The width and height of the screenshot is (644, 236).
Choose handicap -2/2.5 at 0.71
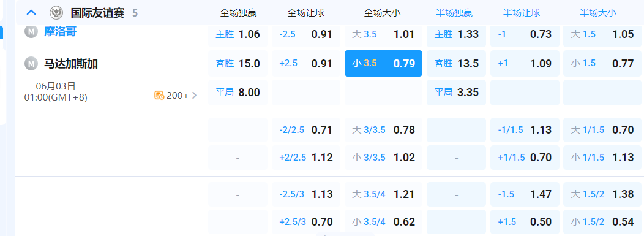[x=306, y=131]
